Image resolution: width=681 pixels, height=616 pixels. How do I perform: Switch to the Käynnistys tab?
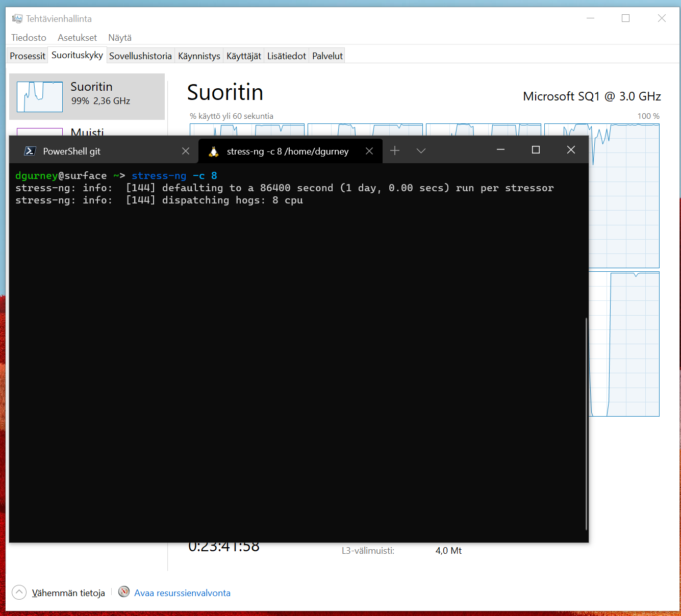[199, 56]
